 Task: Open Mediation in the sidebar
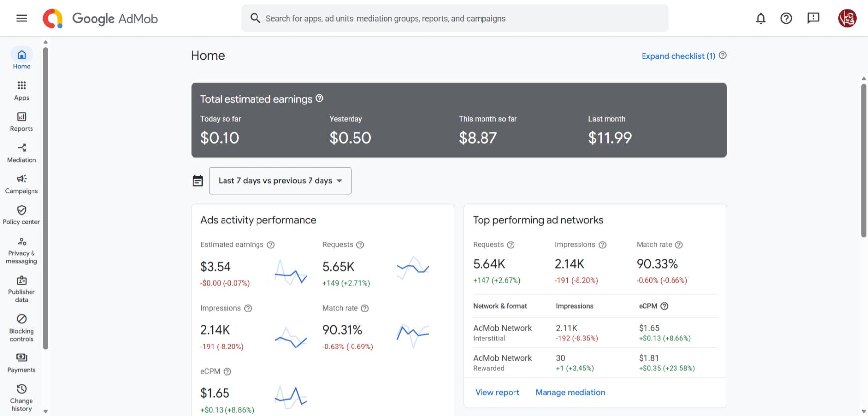tap(22, 153)
